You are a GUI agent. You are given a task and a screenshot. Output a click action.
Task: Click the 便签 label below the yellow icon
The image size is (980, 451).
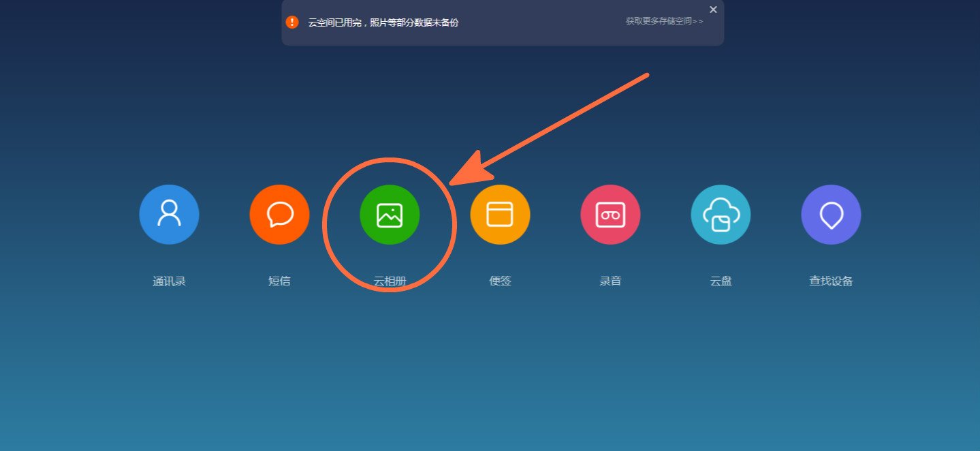click(500, 280)
